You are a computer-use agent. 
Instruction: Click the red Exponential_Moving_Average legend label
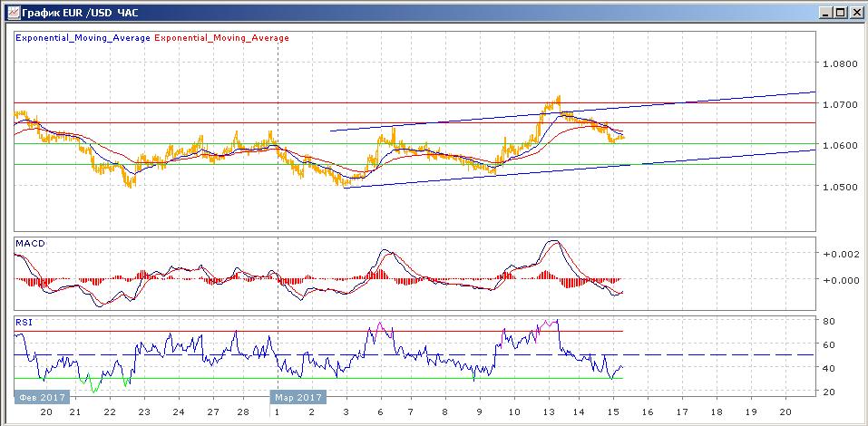pyautogui.click(x=223, y=38)
